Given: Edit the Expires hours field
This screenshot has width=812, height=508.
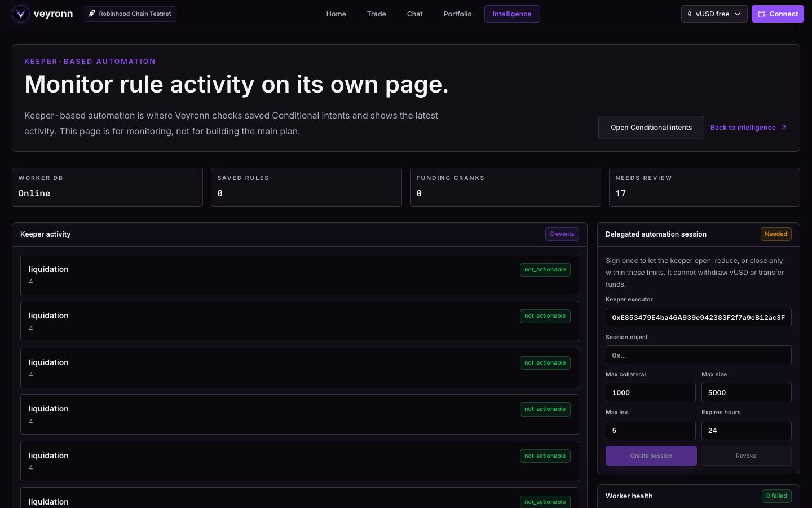Looking at the screenshot, I should tap(747, 431).
